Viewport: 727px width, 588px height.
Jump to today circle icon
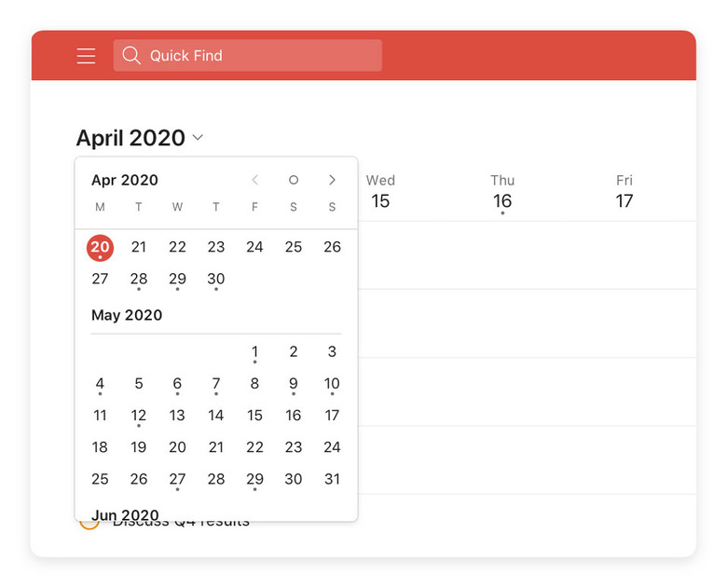tap(294, 180)
